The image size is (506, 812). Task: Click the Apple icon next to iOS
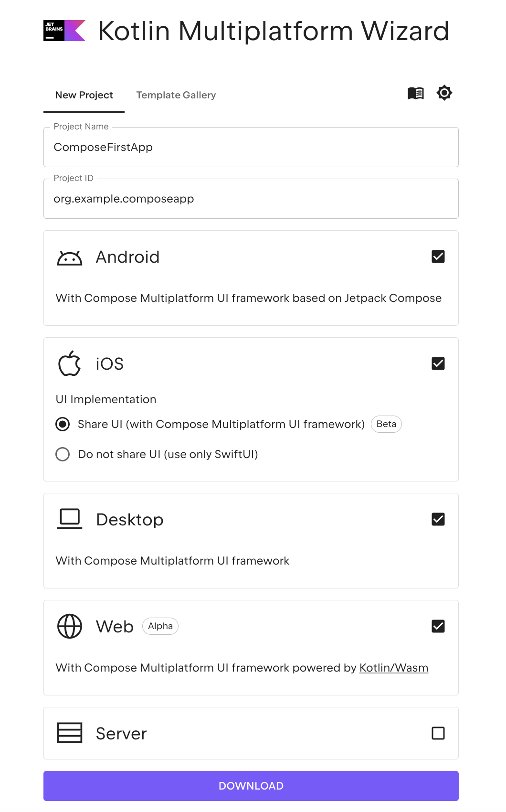click(x=69, y=363)
